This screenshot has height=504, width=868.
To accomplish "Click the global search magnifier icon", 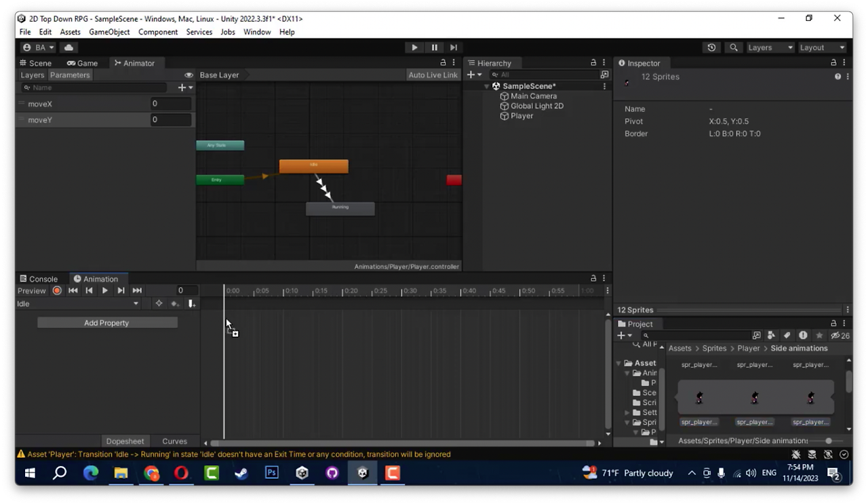I will (734, 47).
